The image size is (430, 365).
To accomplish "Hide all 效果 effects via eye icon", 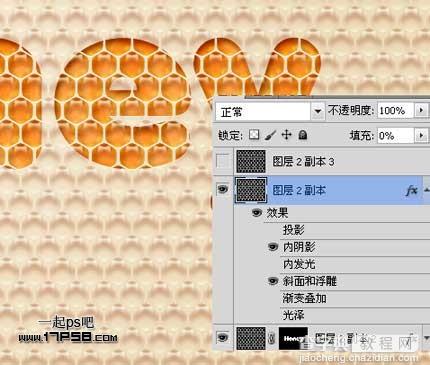I will pyautogui.click(x=256, y=212).
